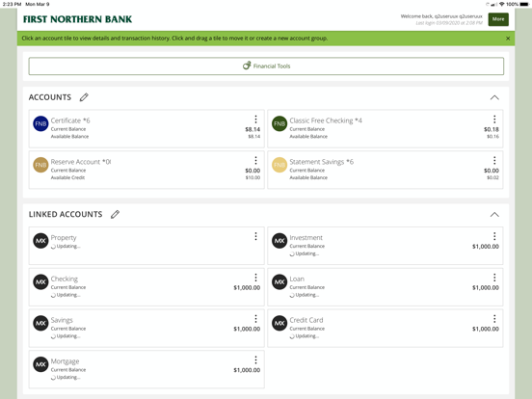Image resolution: width=532 pixels, height=399 pixels.
Task: Click the battery indicator in status bar
Action: click(524, 4)
